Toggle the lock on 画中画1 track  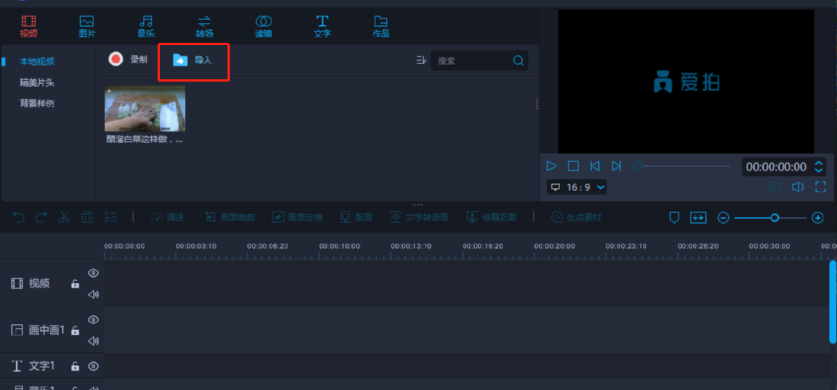click(x=75, y=330)
